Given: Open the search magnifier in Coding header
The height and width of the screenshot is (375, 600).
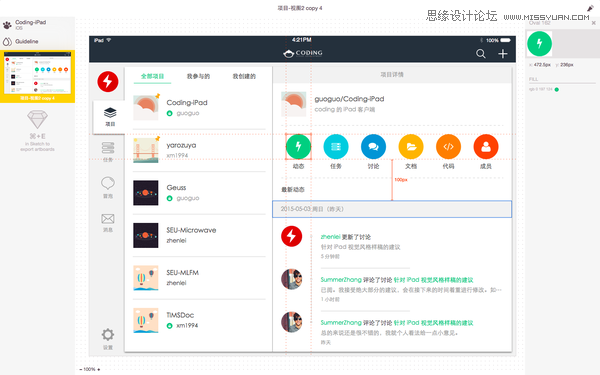Looking at the screenshot, I should tap(481, 54).
